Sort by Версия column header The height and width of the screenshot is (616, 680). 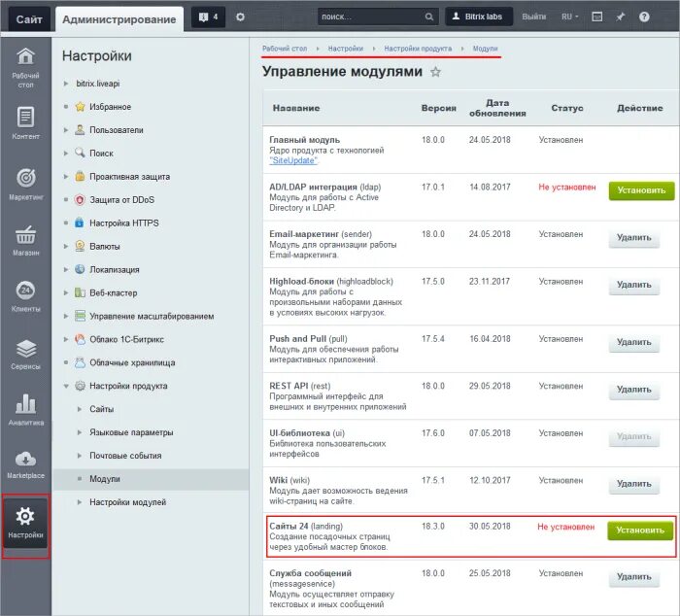[438, 108]
